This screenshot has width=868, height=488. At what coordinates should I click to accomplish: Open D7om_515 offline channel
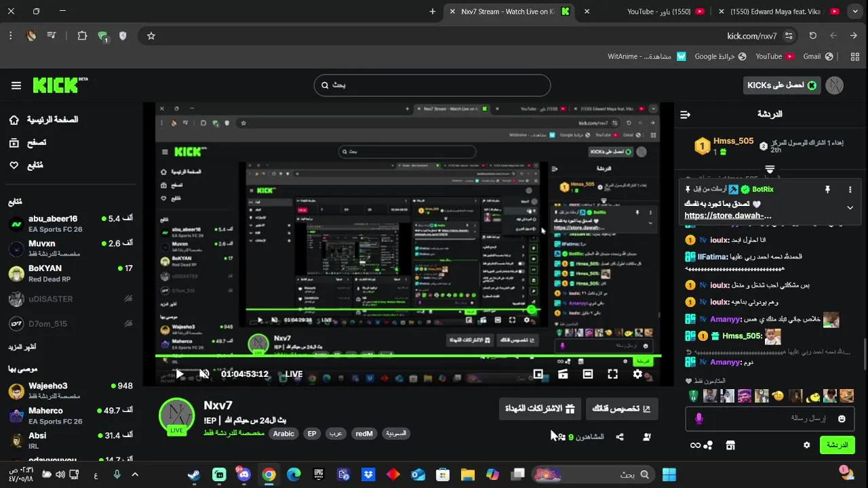pos(71,324)
